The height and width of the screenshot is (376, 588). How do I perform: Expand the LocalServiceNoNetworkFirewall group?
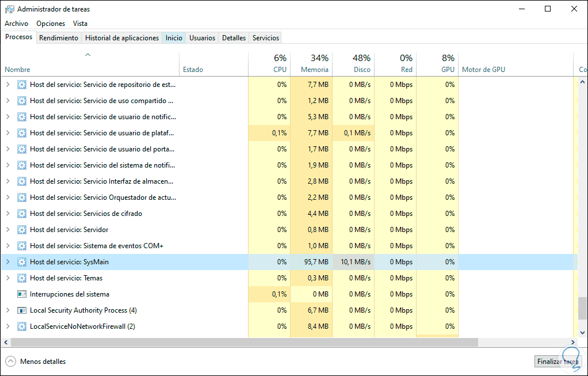(7, 326)
